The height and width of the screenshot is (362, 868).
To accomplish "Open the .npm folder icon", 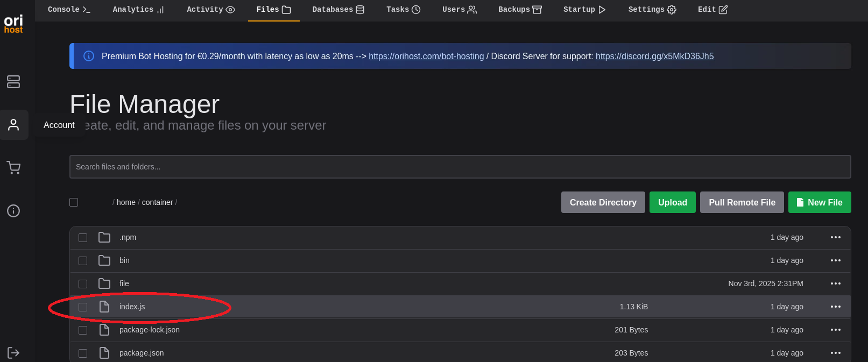I will tap(104, 237).
